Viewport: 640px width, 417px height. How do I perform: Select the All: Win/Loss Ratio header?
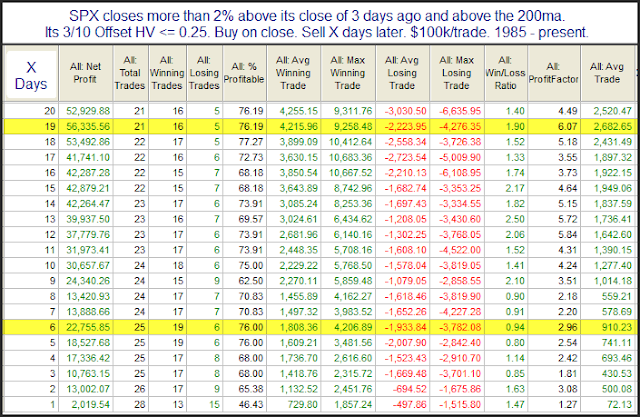point(505,73)
